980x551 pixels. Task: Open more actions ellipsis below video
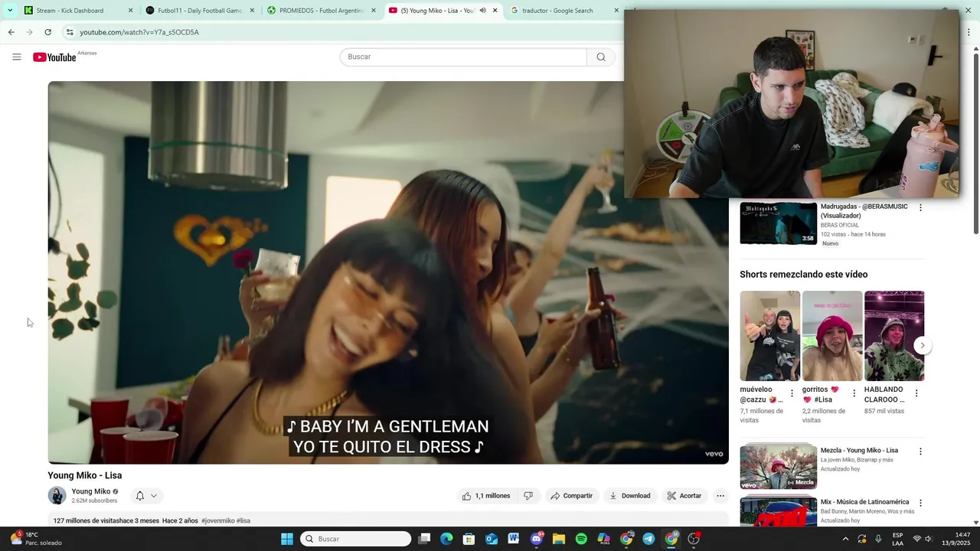[x=720, y=496]
